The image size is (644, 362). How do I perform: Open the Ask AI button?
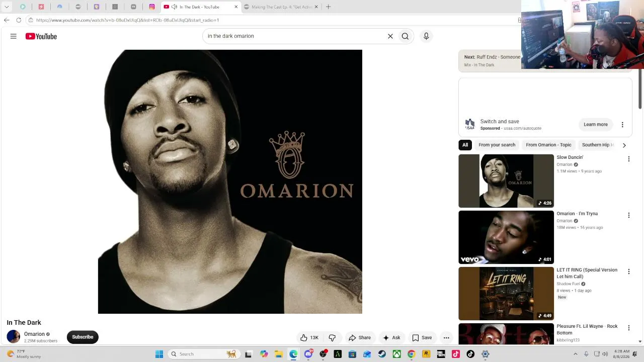pos(391,338)
